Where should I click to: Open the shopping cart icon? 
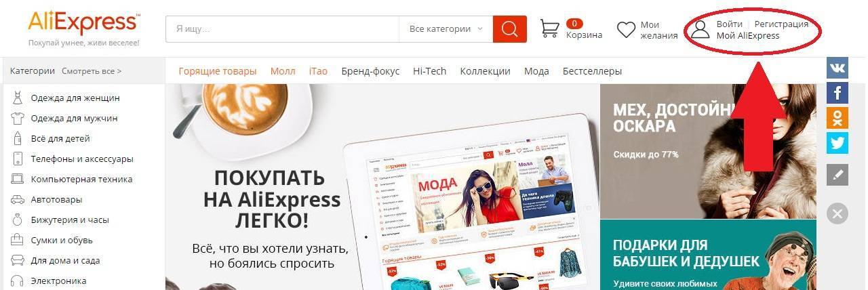550,28
